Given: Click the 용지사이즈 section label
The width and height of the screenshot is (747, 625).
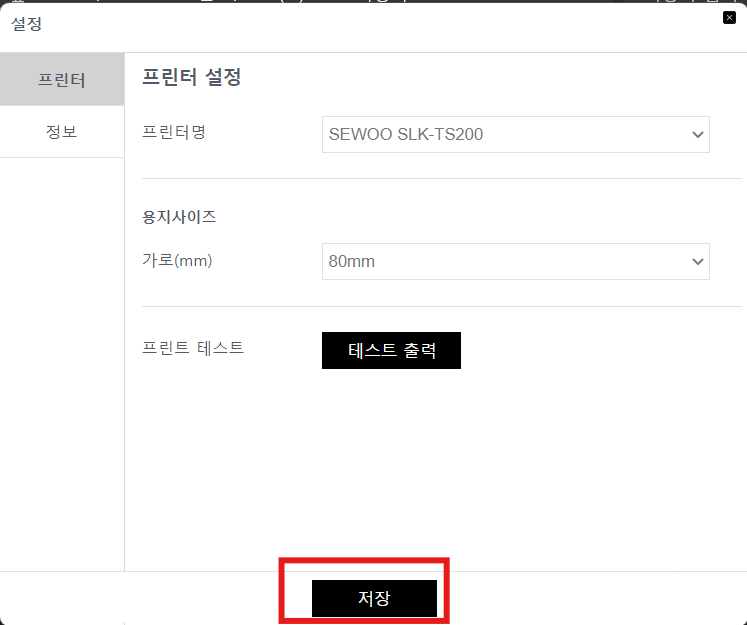Looking at the screenshot, I should click(179, 217).
